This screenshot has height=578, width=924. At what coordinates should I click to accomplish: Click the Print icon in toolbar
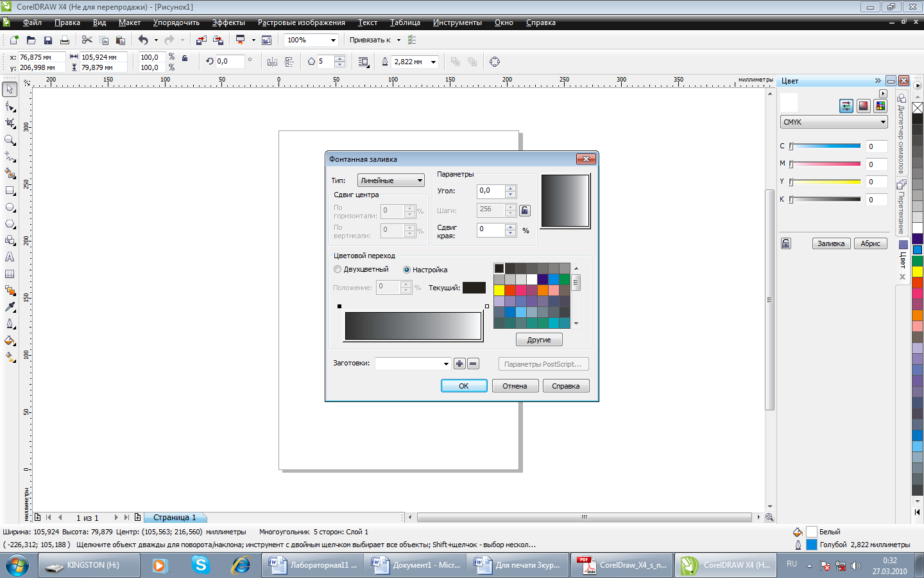[x=64, y=40]
